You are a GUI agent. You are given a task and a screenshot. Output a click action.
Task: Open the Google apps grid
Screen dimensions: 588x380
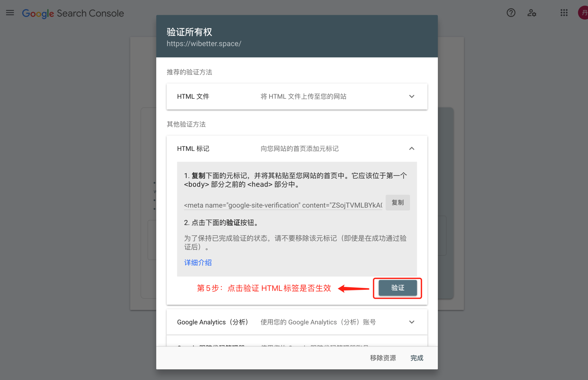click(x=564, y=13)
